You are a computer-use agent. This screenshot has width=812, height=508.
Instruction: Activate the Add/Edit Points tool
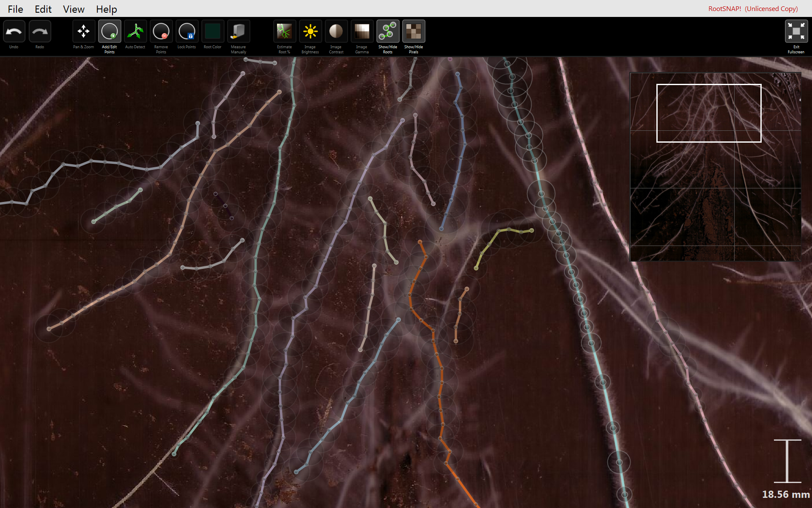pos(110,32)
